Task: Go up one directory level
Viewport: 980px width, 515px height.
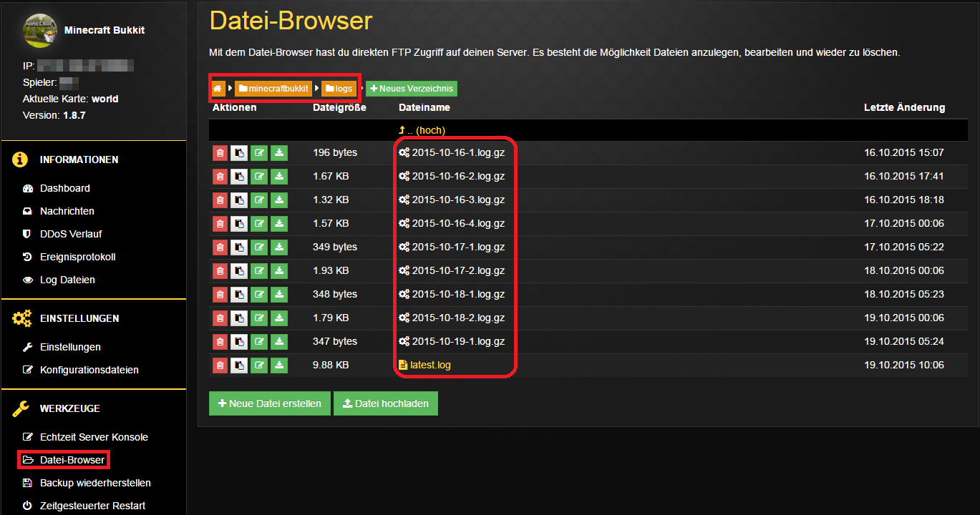Action: point(422,131)
